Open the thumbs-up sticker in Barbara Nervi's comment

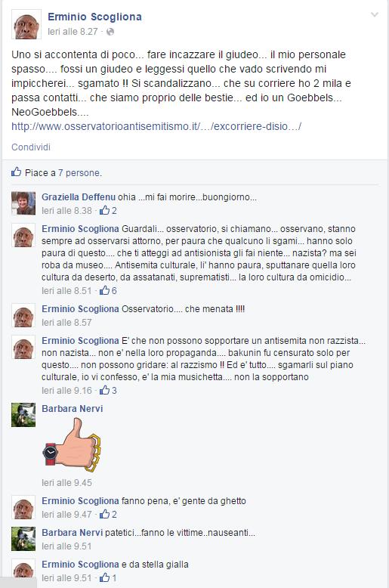click(x=72, y=444)
